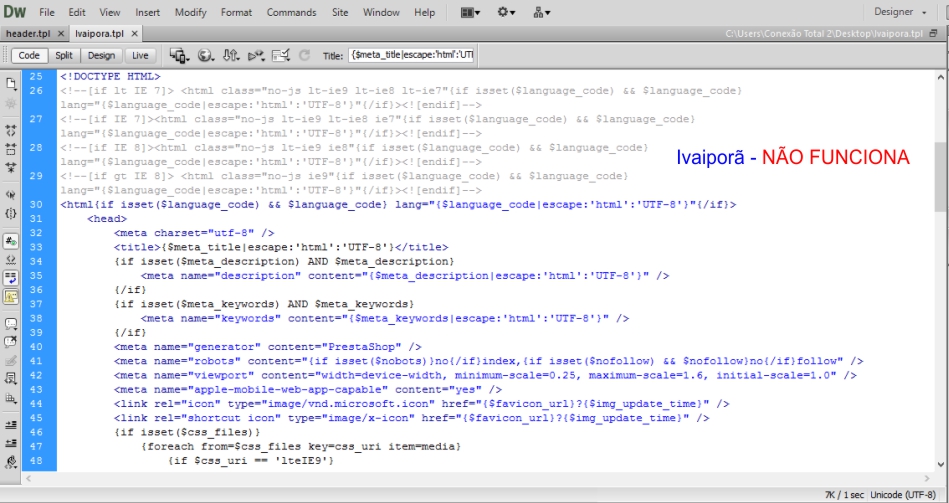Switch to Code view
This screenshot has height=503, width=949.
[x=28, y=55]
